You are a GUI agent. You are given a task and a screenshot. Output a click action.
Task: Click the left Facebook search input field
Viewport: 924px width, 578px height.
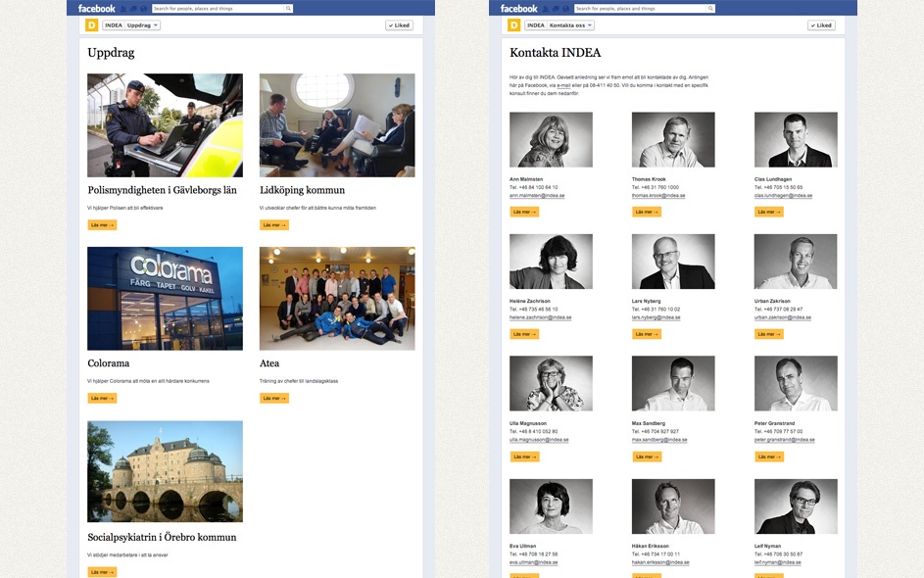tap(219, 8)
